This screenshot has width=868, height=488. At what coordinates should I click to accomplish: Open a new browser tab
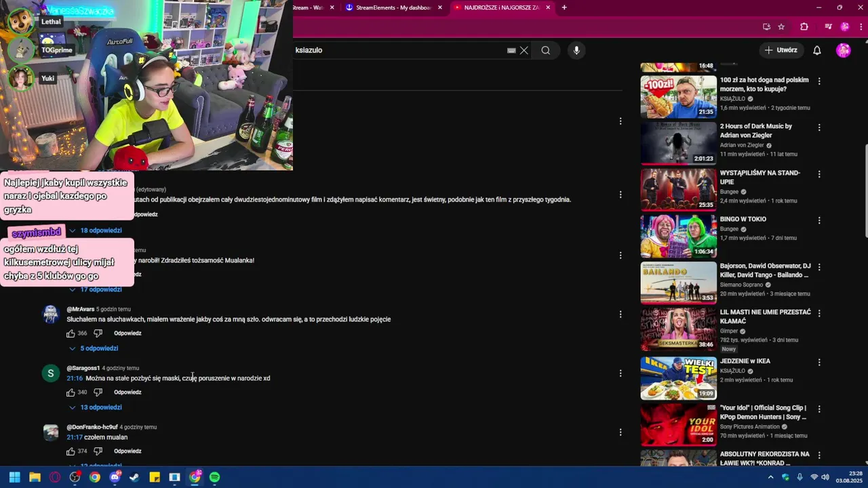(564, 7)
